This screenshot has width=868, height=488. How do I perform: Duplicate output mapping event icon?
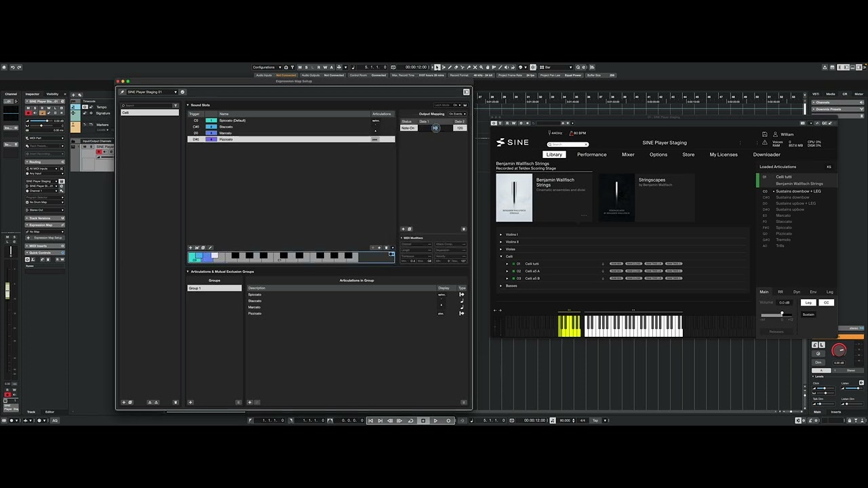coord(410,228)
